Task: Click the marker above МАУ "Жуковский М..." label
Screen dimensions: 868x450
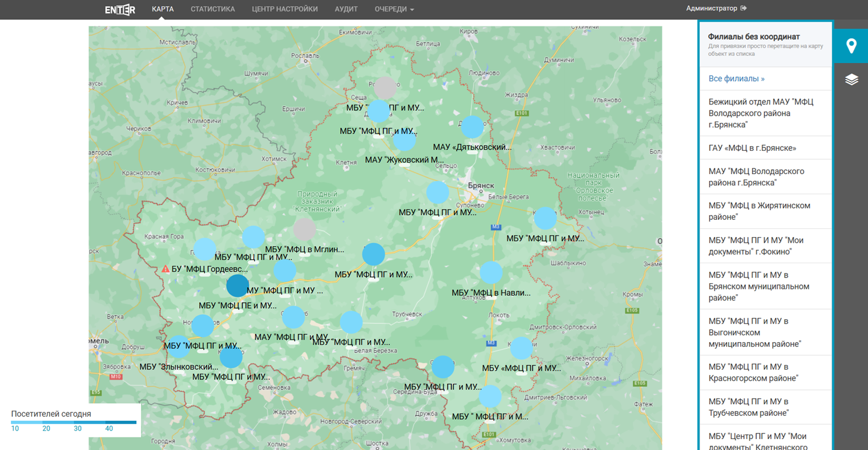Action: point(405,139)
